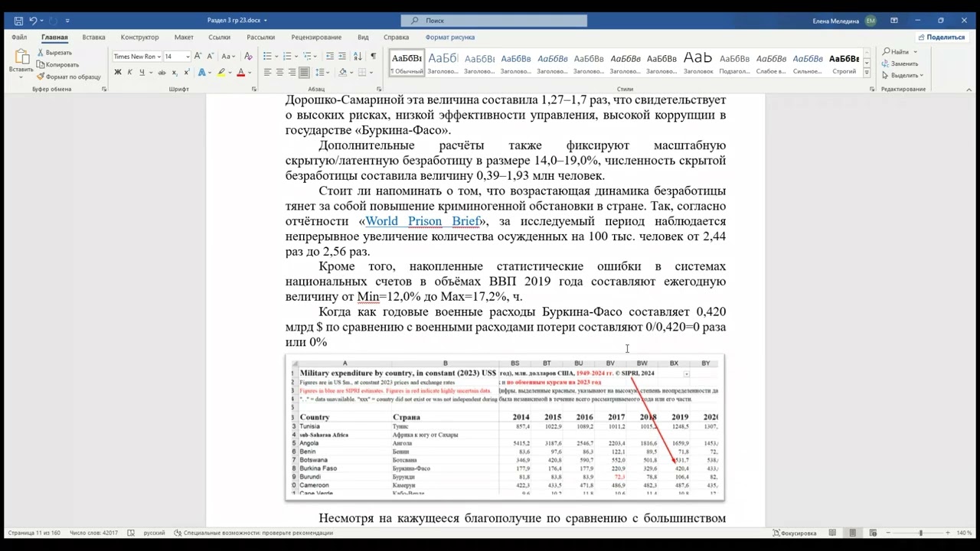Open the Абзац (Paragraph) dialog launcher
The height and width of the screenshot is (551, 980).
[378, 90]
